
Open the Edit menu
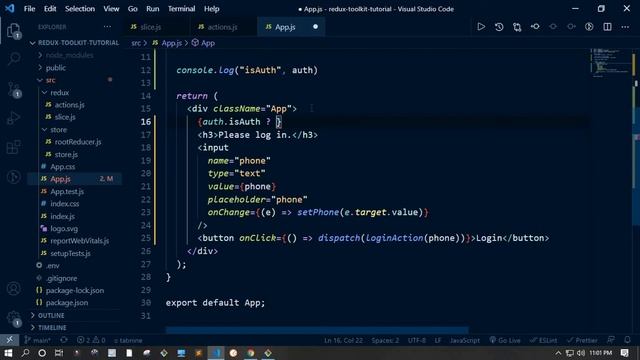tap(50, 9)
